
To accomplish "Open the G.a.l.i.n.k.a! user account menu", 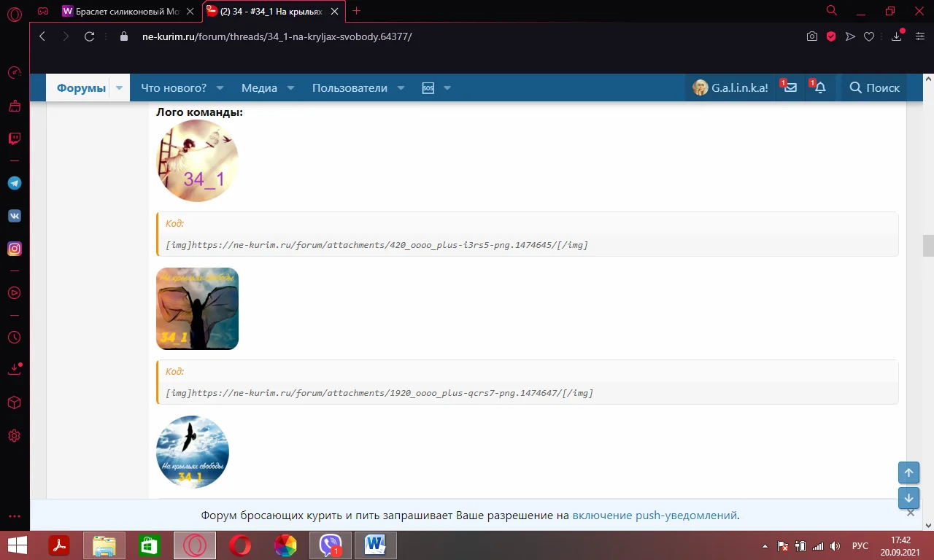I will click(730, 87).
